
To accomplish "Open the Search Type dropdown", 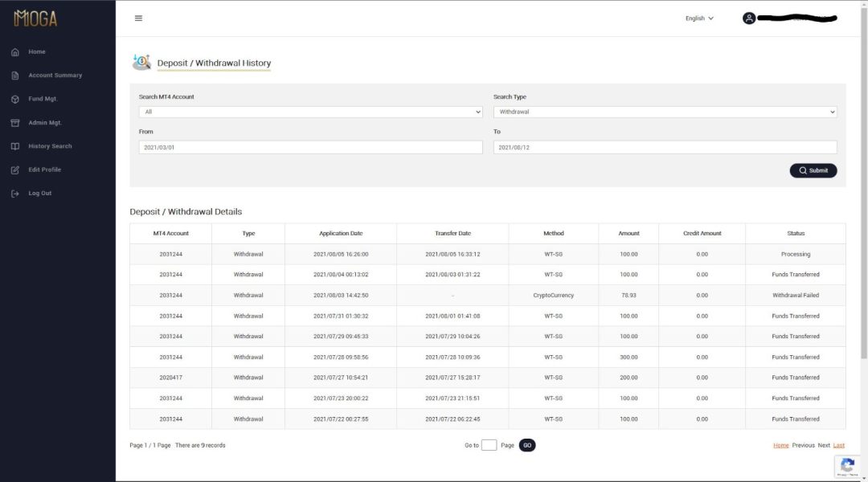I will tap(665, 112).
